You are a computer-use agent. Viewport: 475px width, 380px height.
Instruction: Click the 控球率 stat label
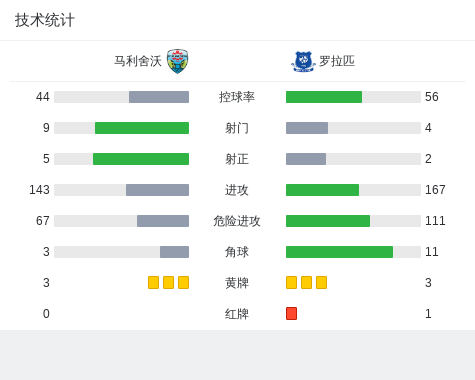(237, 97)
